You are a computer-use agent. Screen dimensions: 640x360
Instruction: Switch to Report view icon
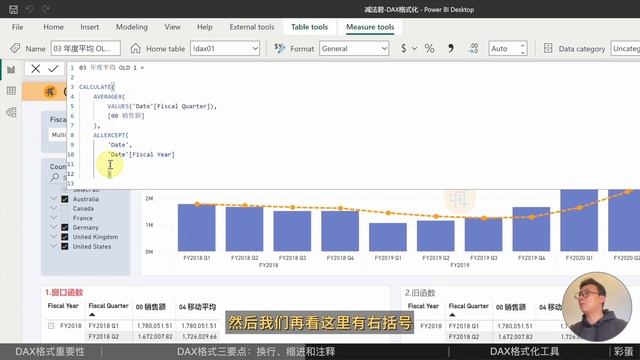click(x=11, y=69)
